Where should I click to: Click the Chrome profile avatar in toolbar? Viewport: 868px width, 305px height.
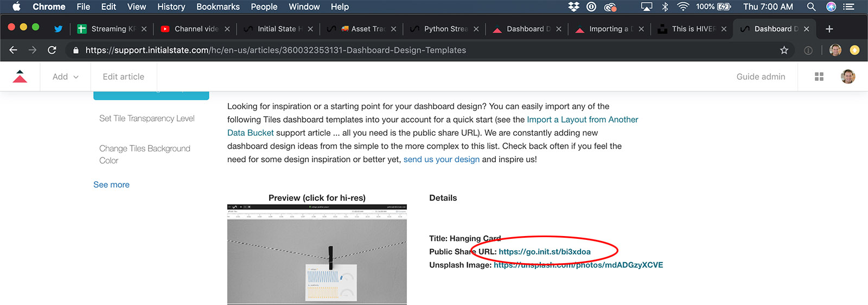pos(835,50)
